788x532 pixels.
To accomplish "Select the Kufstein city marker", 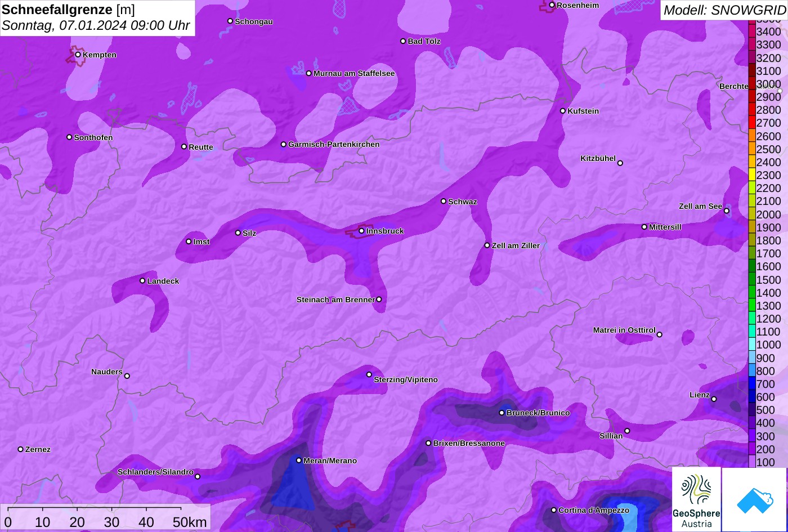I will click(562, 111).
